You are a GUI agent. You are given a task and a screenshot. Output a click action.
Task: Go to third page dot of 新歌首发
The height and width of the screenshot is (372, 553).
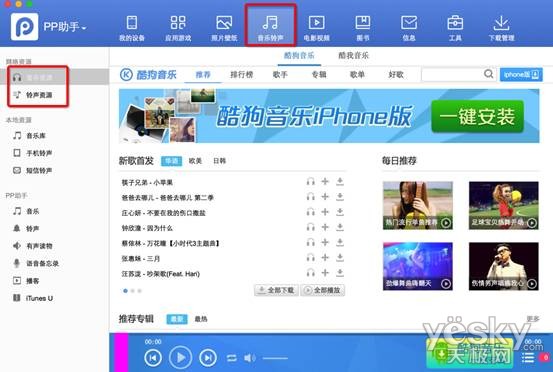pos(140,291)
